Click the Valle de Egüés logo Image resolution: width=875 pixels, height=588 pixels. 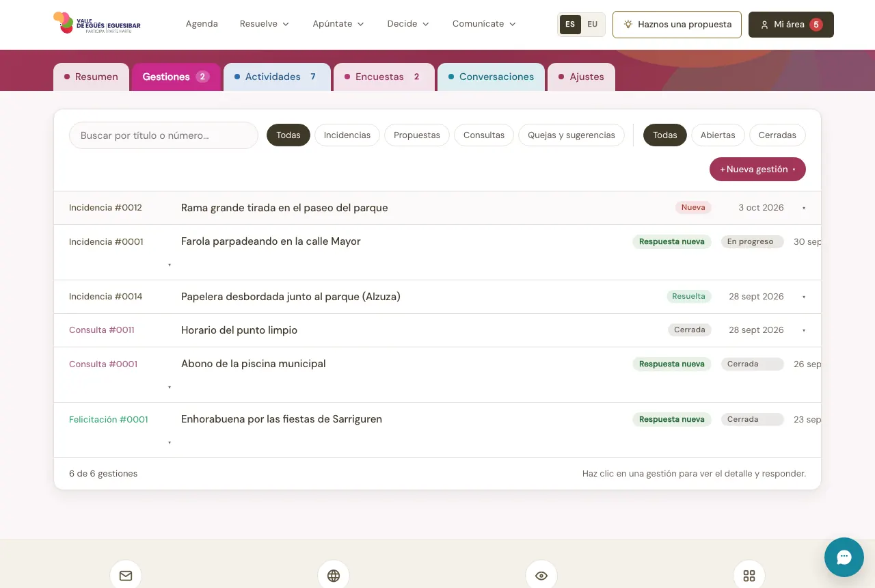click(97, 23)
